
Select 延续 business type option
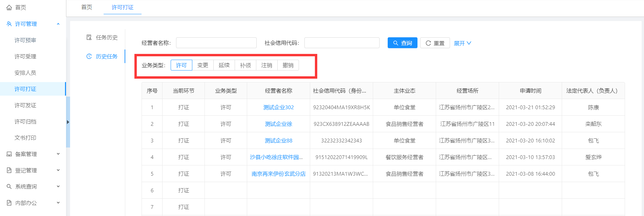224,65
